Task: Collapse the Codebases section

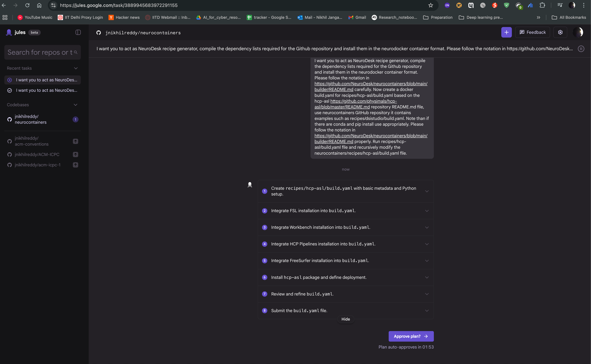Action: [76, 105]
